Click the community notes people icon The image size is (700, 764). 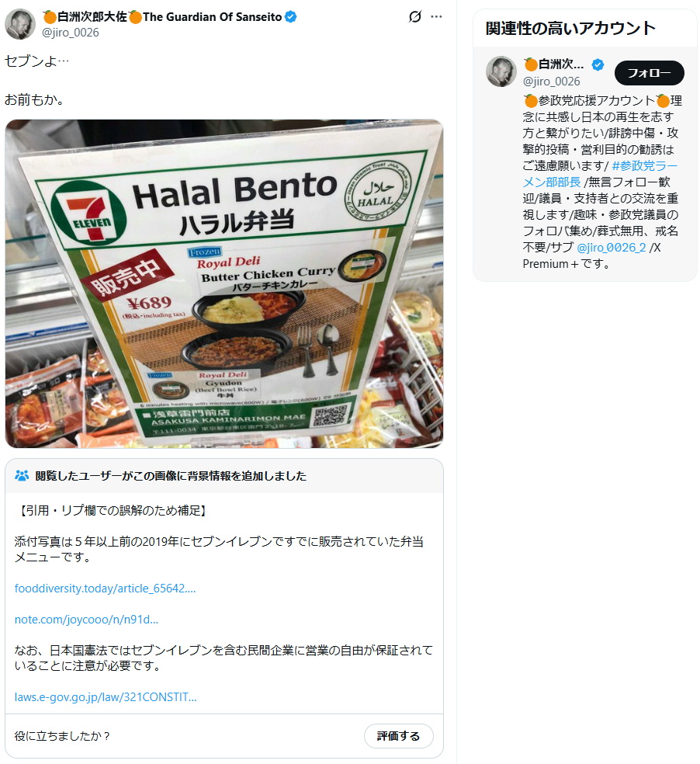22,475
